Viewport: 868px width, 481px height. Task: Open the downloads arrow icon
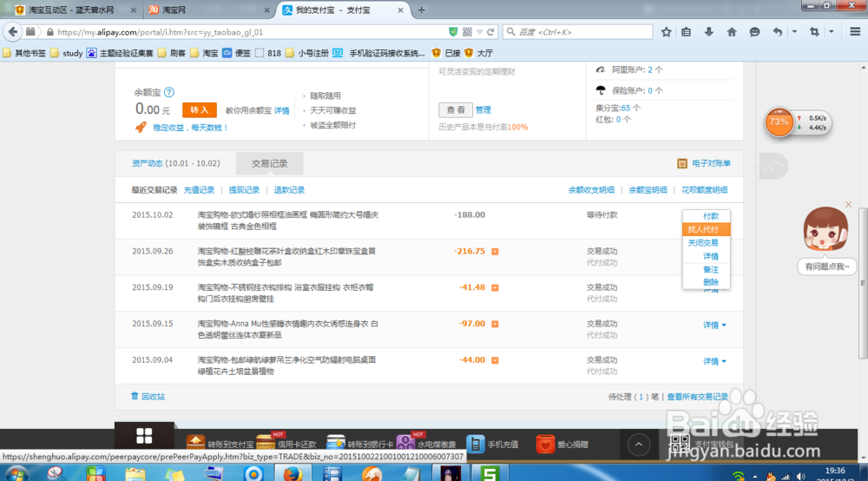coord(708,32)
